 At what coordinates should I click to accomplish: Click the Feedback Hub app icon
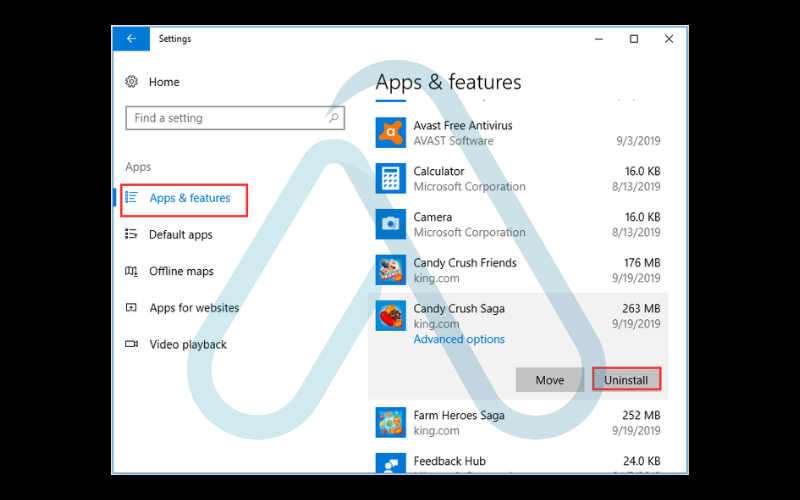point(390,464)
